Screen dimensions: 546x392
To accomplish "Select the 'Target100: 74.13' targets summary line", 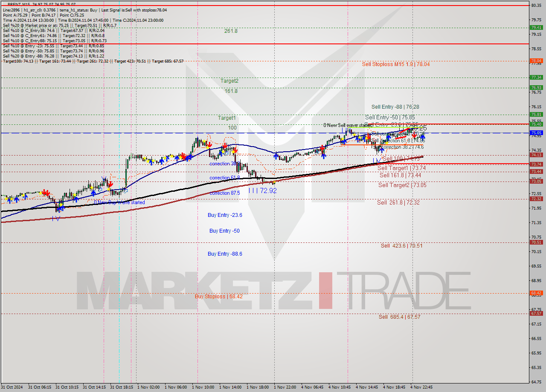I will tap(93, 61).
